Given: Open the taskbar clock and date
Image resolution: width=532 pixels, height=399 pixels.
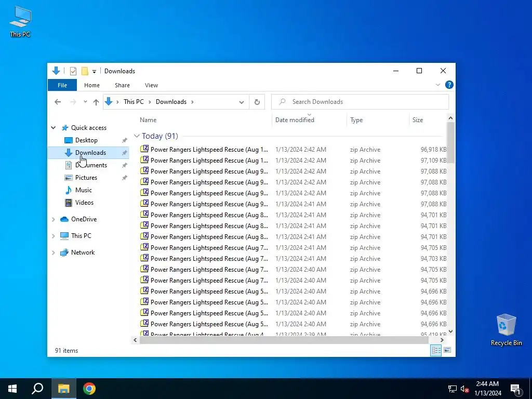Looking at the screenshot, I should click(487, 389).
